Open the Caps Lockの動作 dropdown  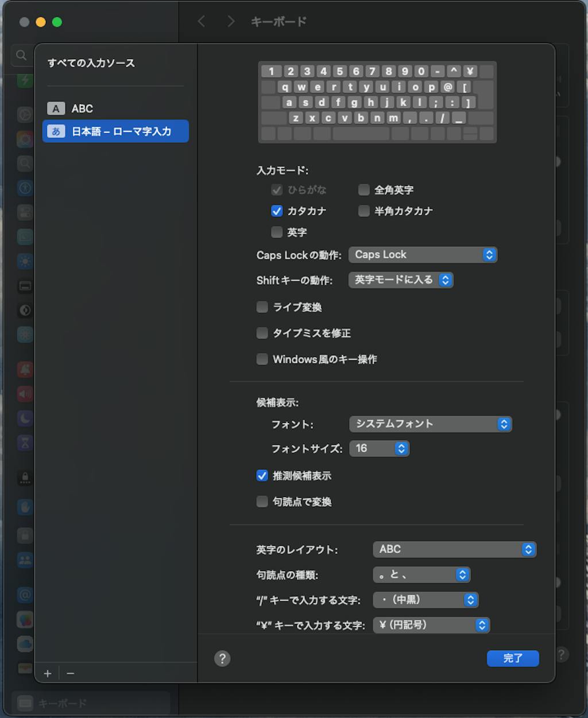coord(423,255)
